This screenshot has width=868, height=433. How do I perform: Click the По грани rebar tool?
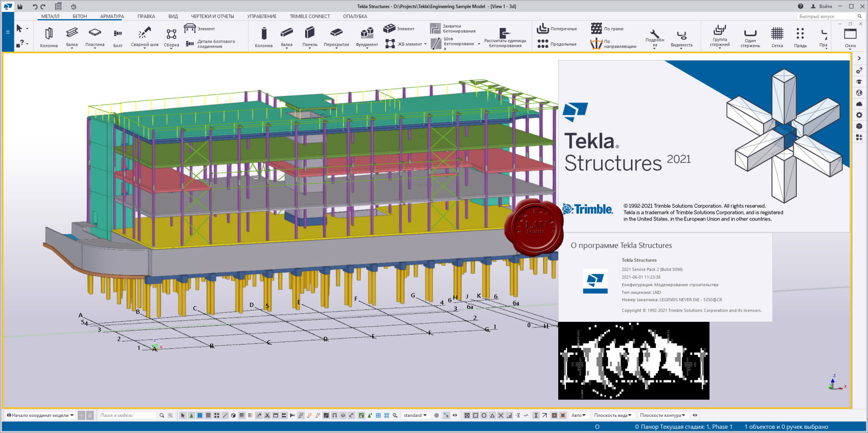coord(607,29)
